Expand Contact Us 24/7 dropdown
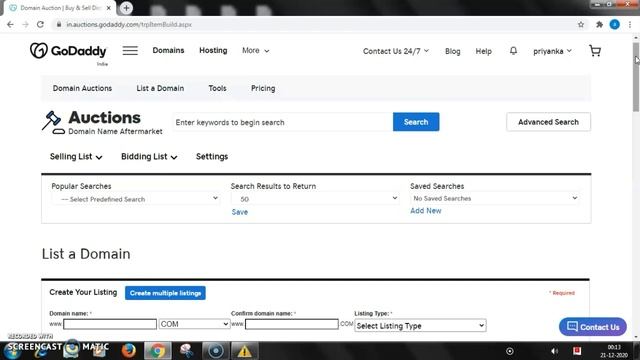The image size is (640, 360). coord(396,51)
